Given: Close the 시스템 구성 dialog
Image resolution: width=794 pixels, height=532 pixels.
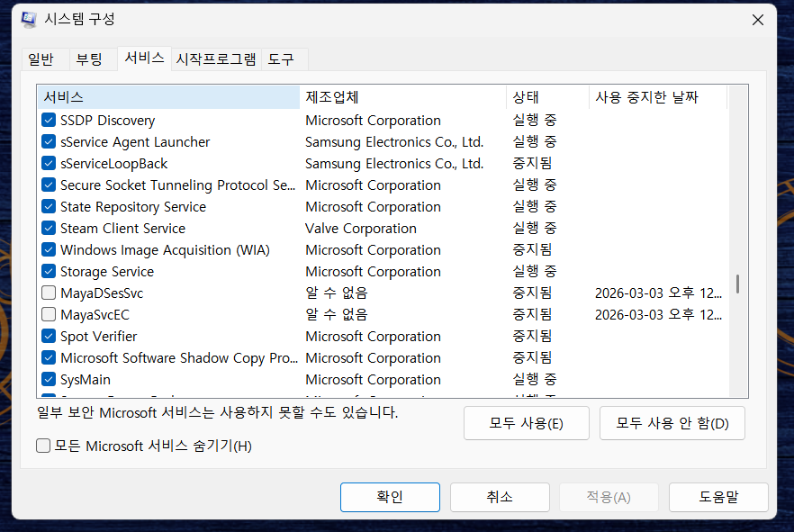Looking at the screenshot, I should pyautogui.click(x=758, y=20).
